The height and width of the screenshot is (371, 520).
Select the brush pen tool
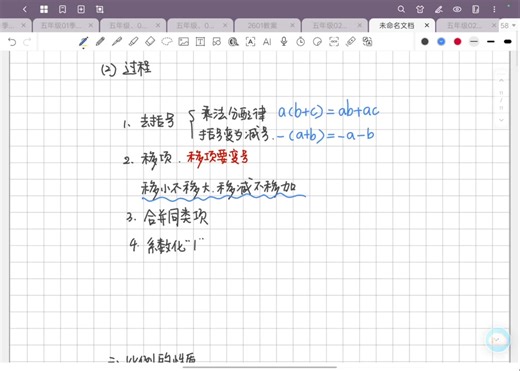[117, 42]
